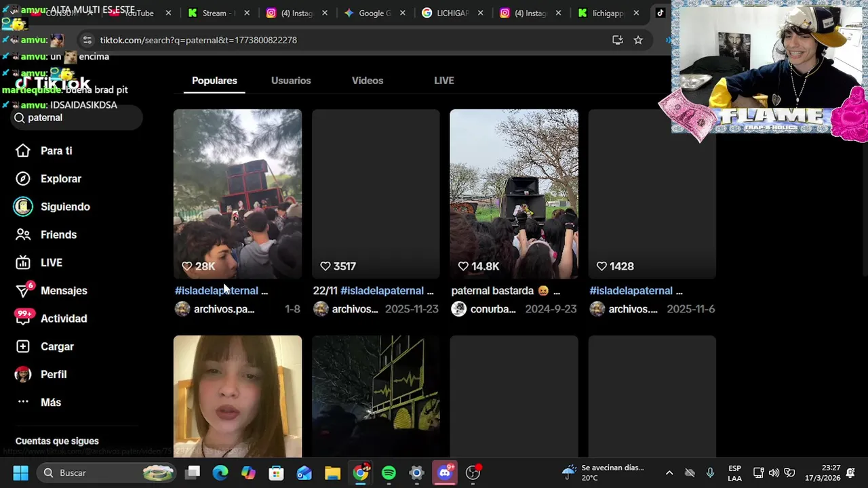Click the microphone icon in system tray
Screen dimensions: 868x488
click(x=710, y=472)
